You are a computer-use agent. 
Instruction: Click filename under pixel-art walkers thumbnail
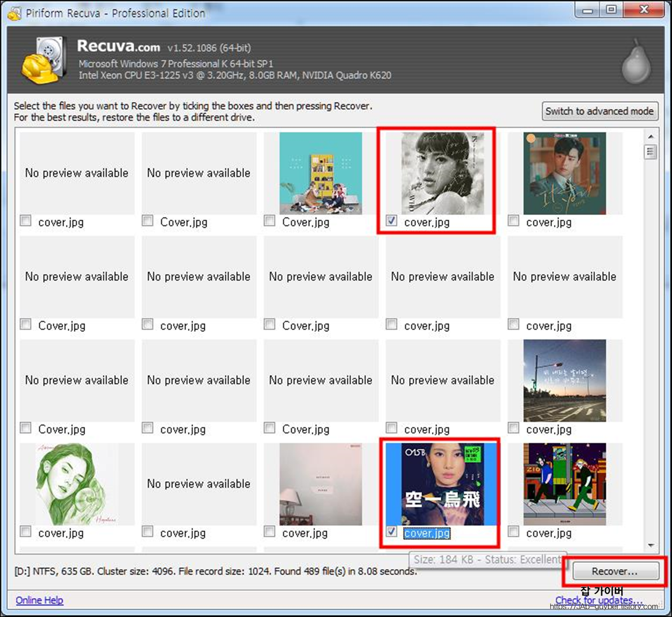pyautogui.click(x=549, y=533)
